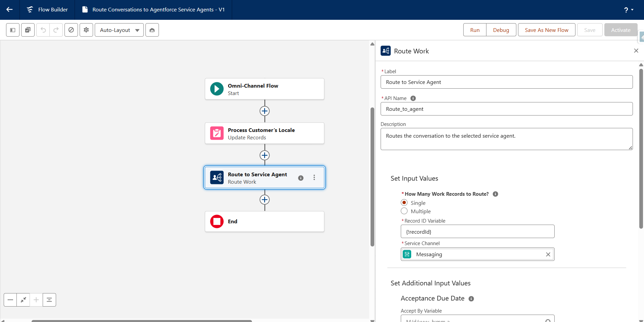Click the flow name in the header
Image resolution: width=644 pixels, height=322 pixels.
pos(159,10)
